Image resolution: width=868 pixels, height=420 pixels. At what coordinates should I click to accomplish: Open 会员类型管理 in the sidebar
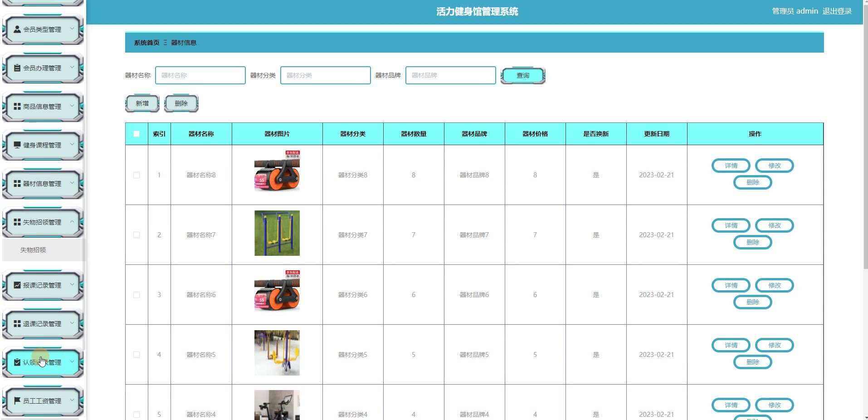point(43,29)
